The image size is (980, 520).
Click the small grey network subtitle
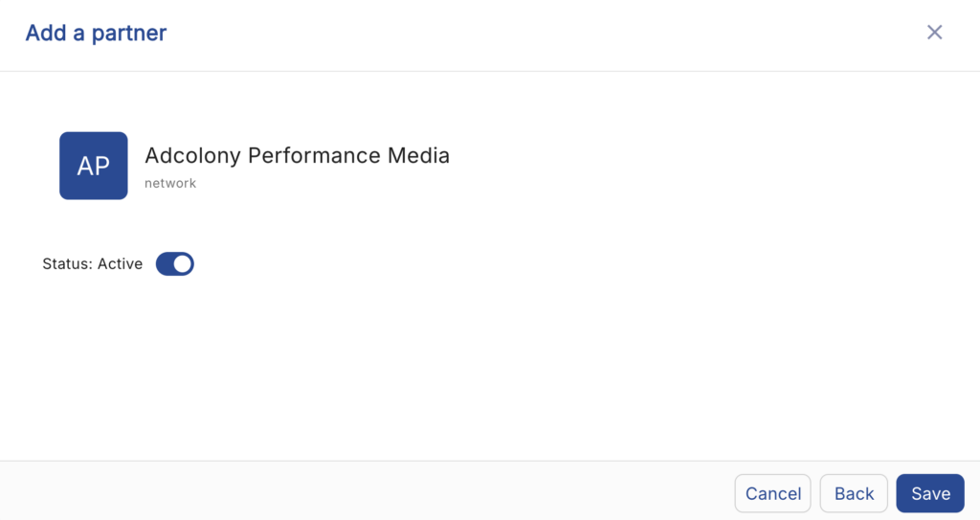point(170,183)
